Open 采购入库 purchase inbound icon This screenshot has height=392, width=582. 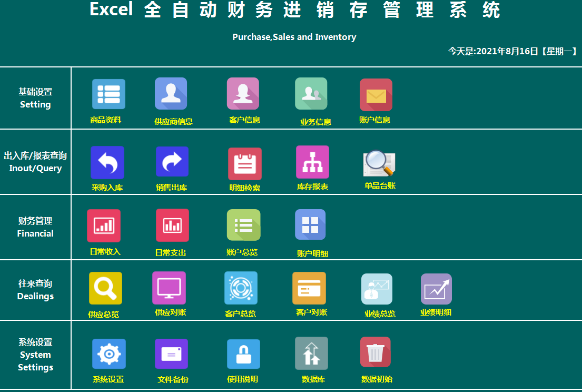click(108, 162)
